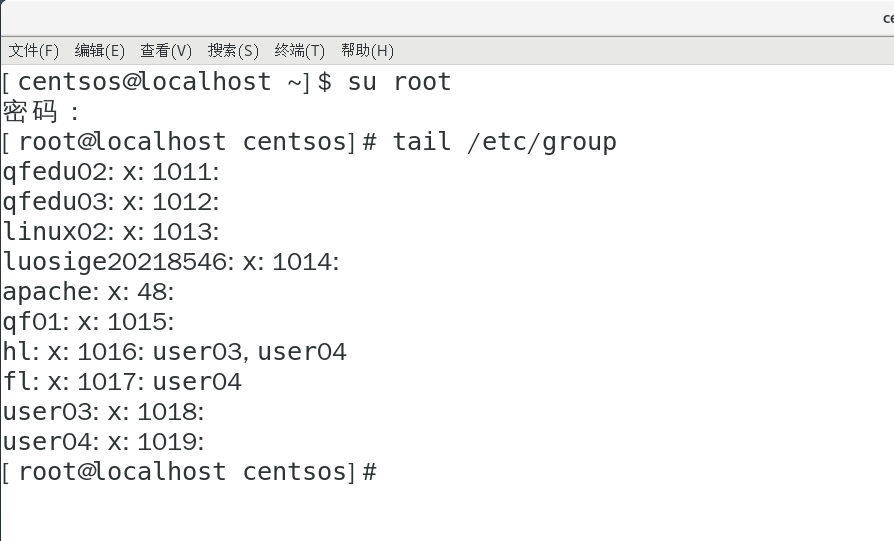This screenshot has height=541, width=894.
Task: Open the 编辑(E) menu
Action: [x=100, y=50]
